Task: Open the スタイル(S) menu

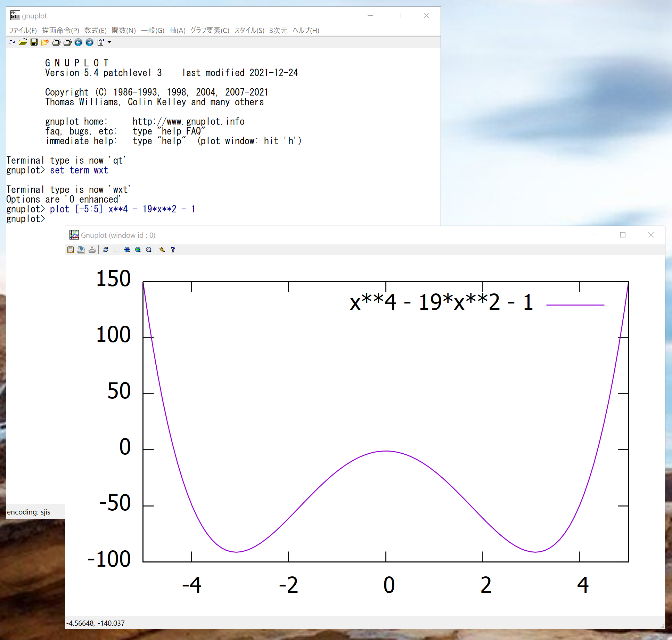Action: 249,31
